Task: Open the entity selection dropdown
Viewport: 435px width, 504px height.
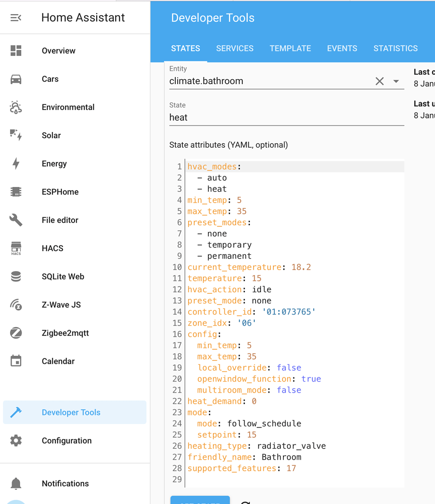Action: [x=396, y=81]
